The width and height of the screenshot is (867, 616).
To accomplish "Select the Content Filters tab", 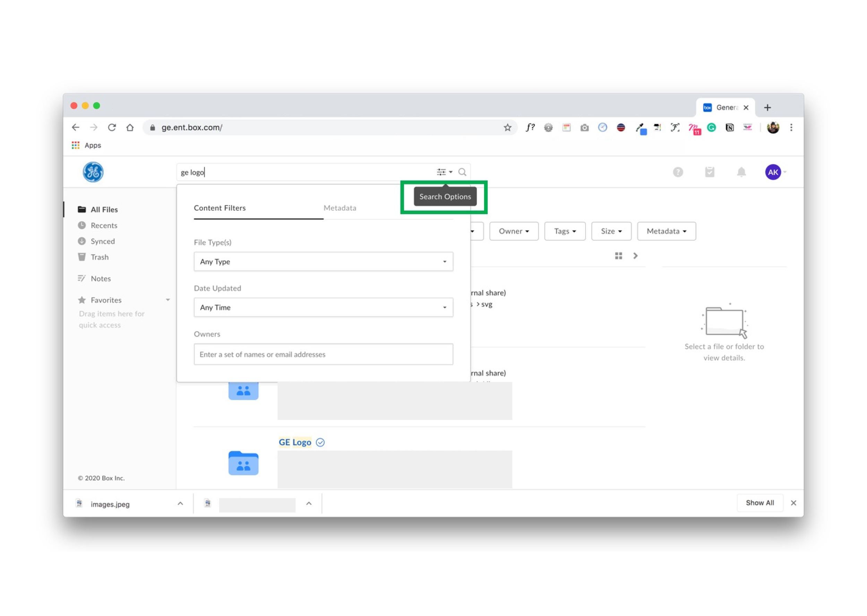I will pyautogui.click(x=220, y=208).
